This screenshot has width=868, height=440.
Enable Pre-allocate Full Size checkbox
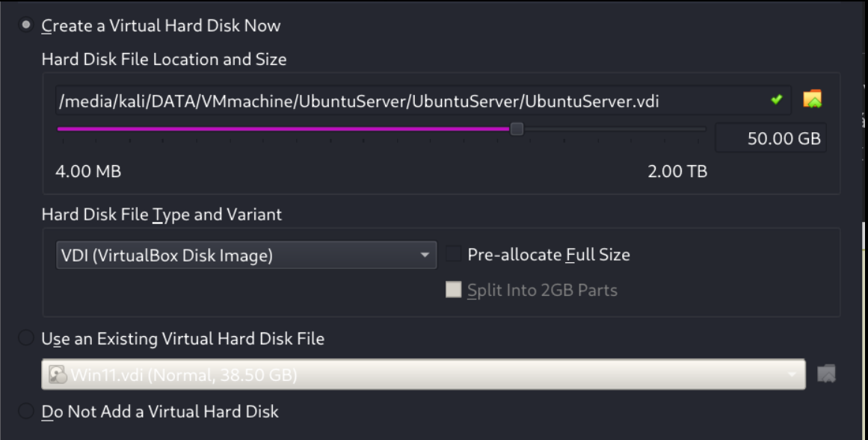[x=454, y=254]
